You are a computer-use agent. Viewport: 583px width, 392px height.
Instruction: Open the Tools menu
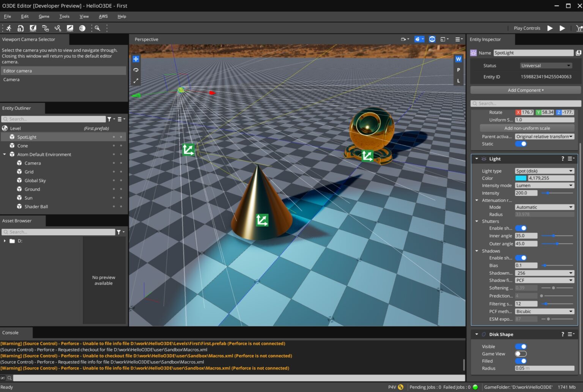pyautogui.click(x=64, y=16)
